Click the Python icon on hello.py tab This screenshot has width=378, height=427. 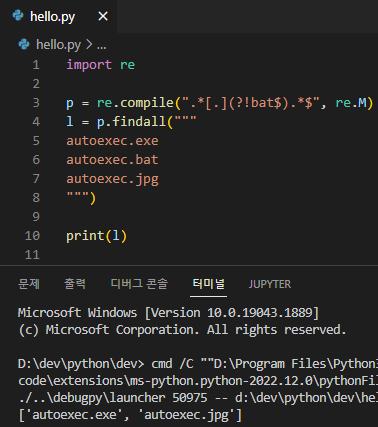(18, 16)
